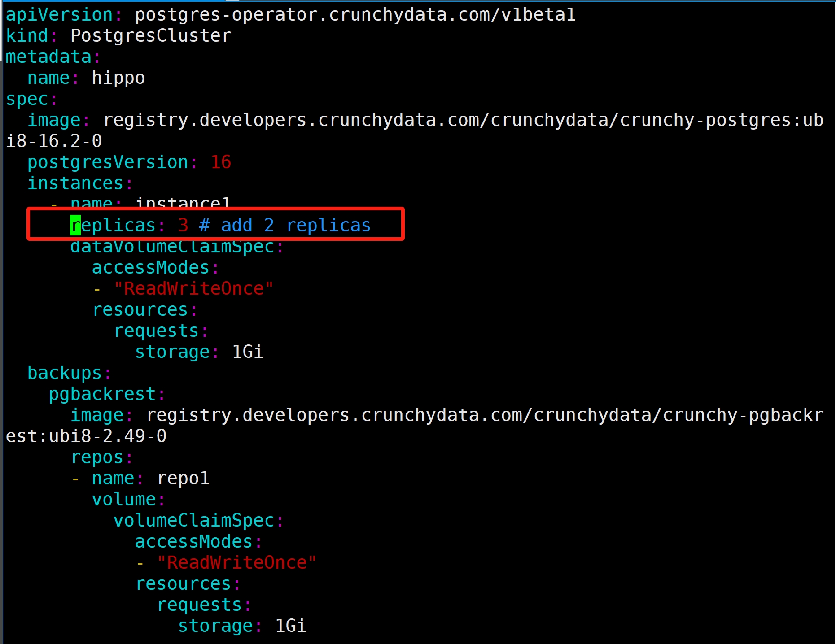Click the instances key
Image resolution: width=836 pixels, height=644 pixels.
pos(75,183)
